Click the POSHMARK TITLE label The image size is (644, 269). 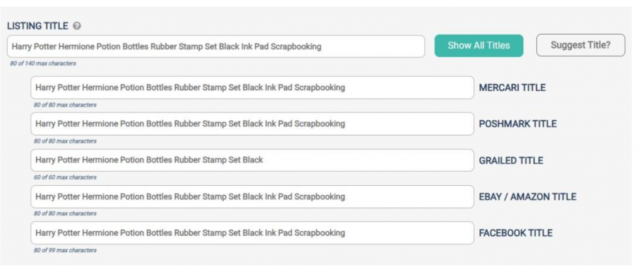(x=518, y=124)
